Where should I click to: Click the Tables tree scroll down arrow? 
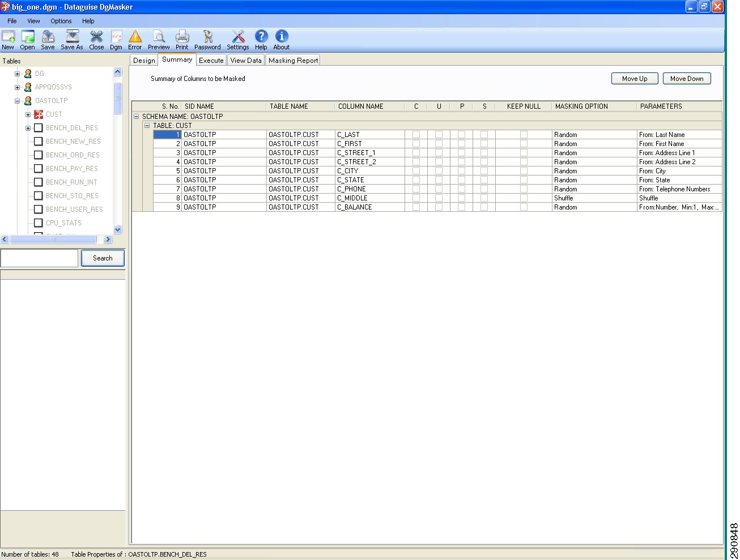pyautogui.click(x=118, y=229)
